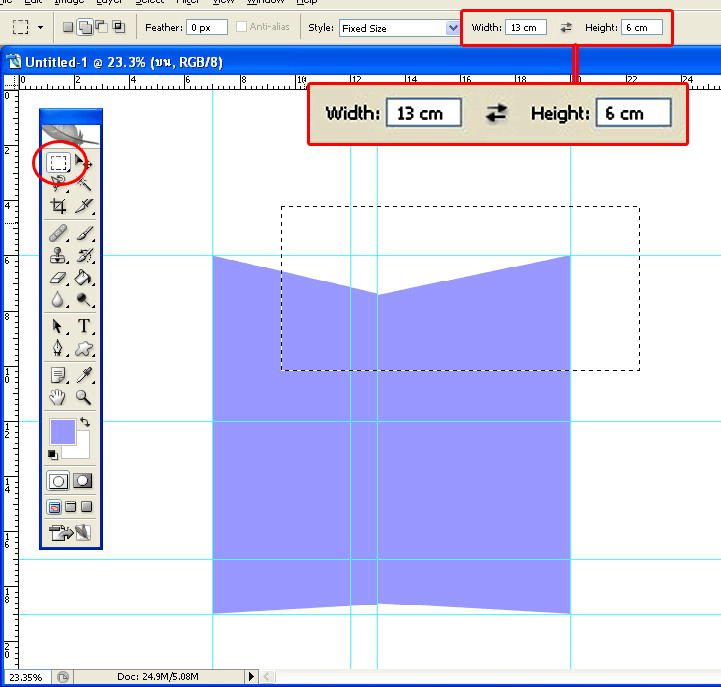This screenshot has width=721, height=687.
Task: Open the tool preset picker arrow
Action: [x=40, y=28]
